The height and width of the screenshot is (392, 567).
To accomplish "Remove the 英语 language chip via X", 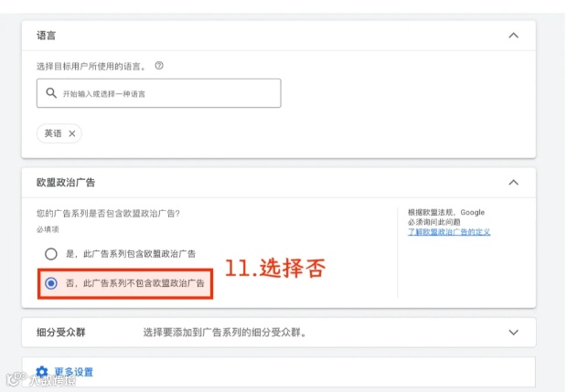I will pyautogui.click(x=72, y=133).
